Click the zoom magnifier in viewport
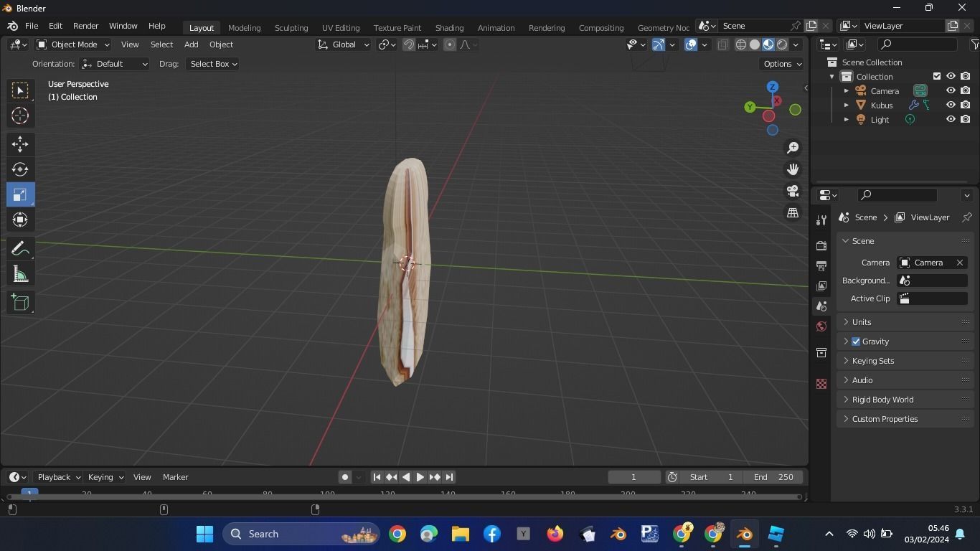This screenshot has height=551, width=980. [793, 148]
